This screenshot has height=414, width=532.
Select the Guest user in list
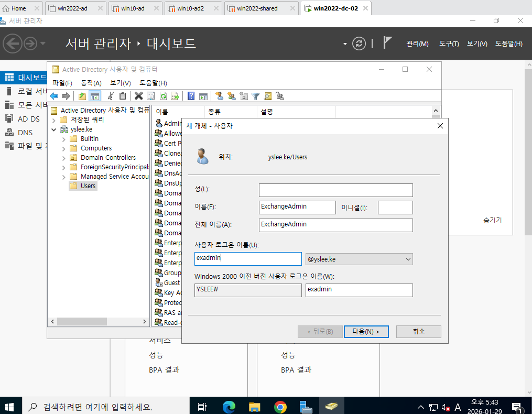tap(172, 282)
